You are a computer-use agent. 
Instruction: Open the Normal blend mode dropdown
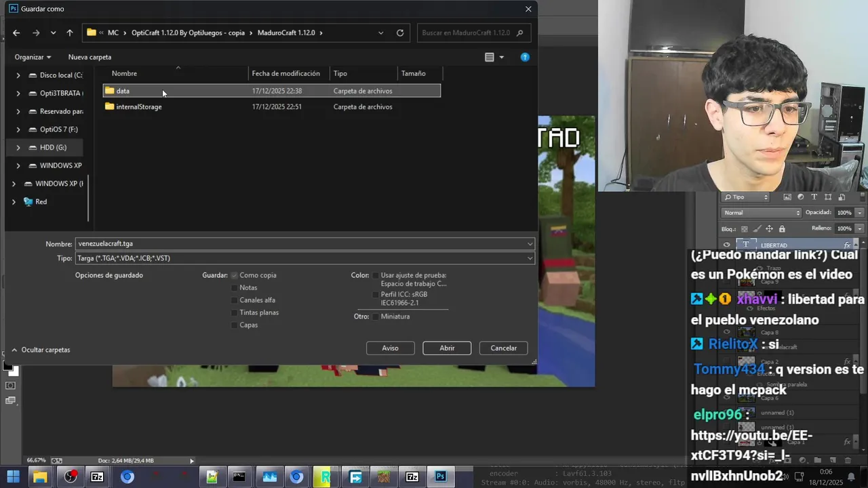762,213
